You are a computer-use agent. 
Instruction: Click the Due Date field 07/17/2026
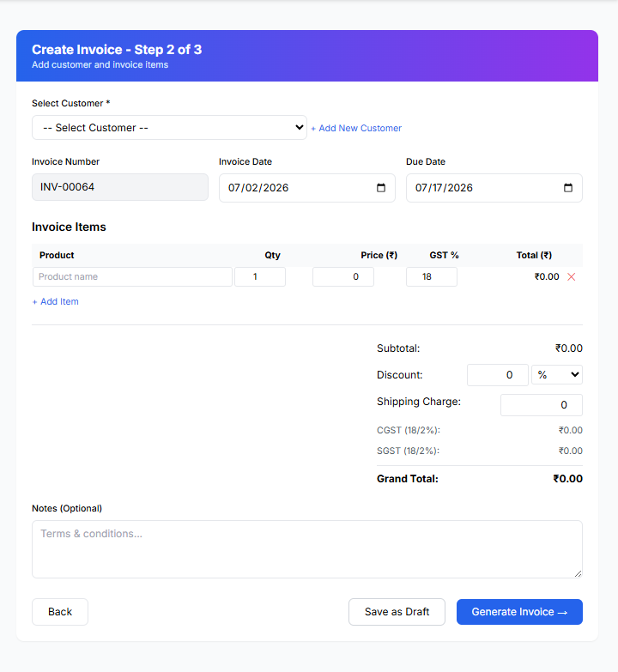click(494, 188)
